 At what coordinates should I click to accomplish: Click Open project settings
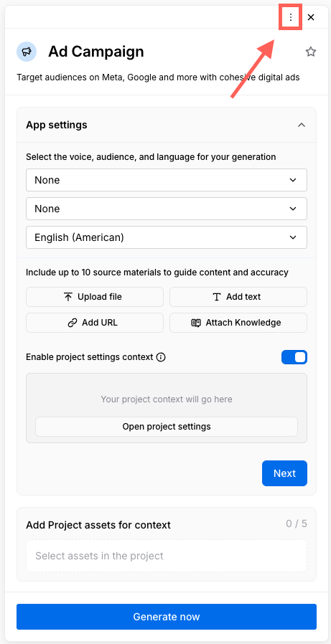[x=166, y=427]
